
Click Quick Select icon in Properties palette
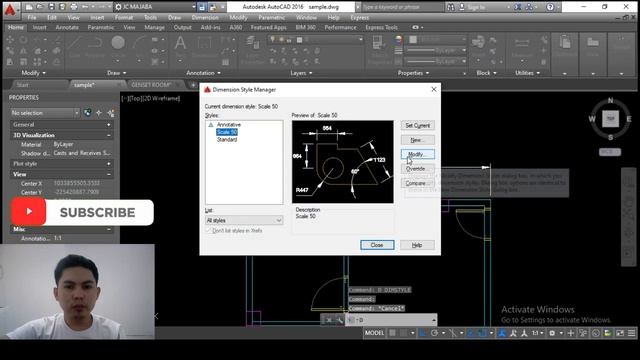point(87,113)
